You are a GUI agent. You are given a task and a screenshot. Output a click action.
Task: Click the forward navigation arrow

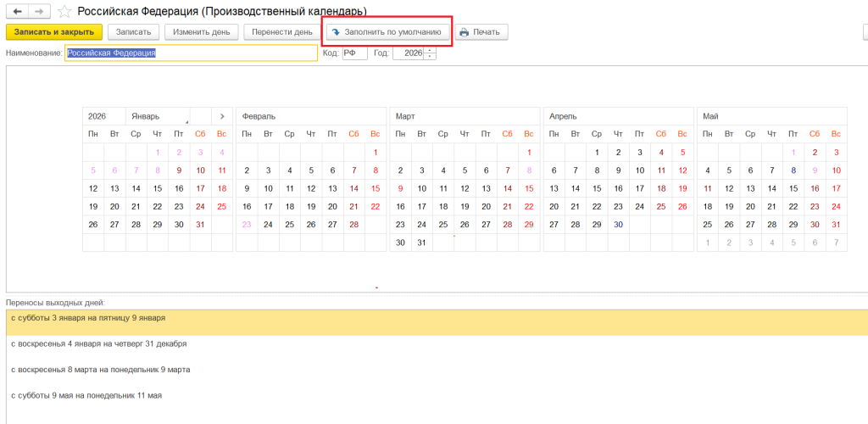tap(39, 11)
